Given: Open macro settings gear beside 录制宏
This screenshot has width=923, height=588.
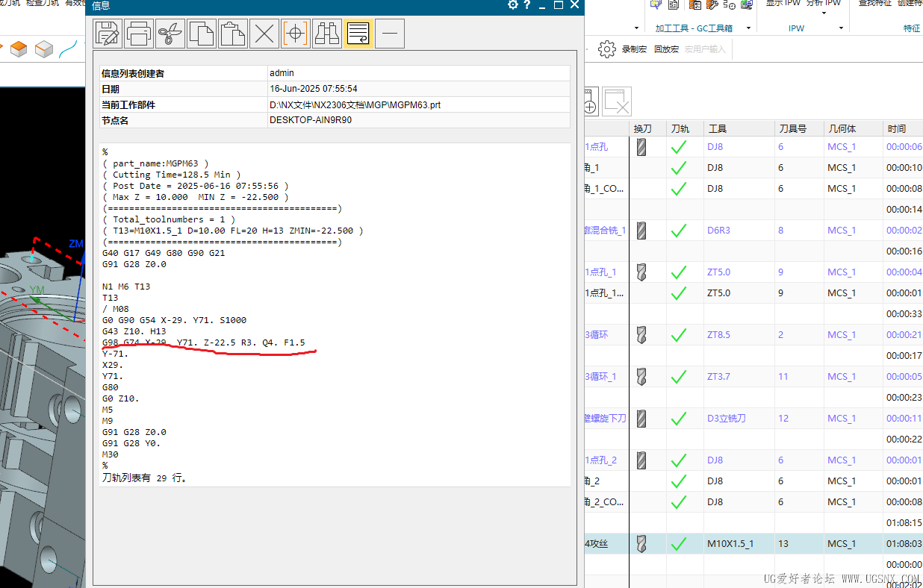Looking at the screenshot, I should [607, 49].
